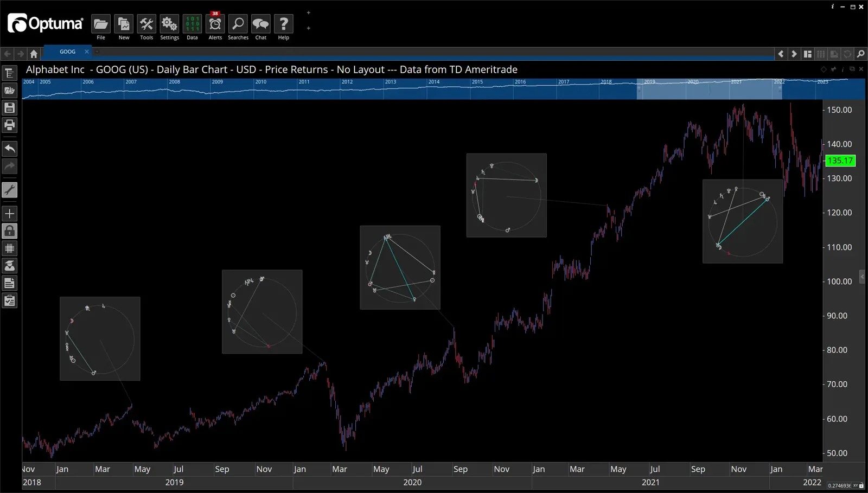The height and width of the screenshot is (493, 868).
Task: Open Settings gears icon
Action: (169, 24)
